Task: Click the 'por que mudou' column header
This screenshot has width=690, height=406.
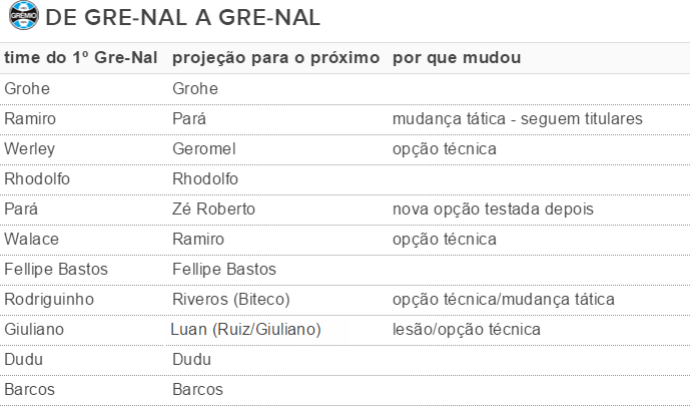Action: click(x=457, y=58)
